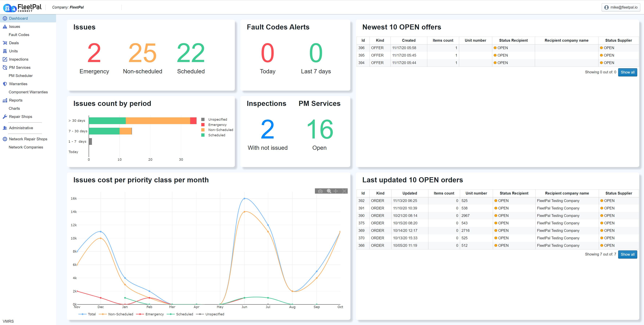This screenshot has height=325, width=644.
Task: Click the Repair Shops wrench icon
Action: click(x=5, y=116)
